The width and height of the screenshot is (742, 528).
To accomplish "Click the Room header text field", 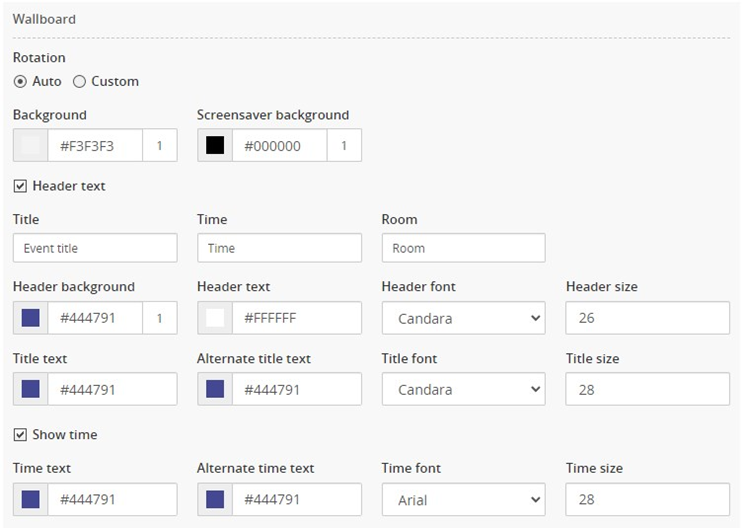I will [463, 248].
